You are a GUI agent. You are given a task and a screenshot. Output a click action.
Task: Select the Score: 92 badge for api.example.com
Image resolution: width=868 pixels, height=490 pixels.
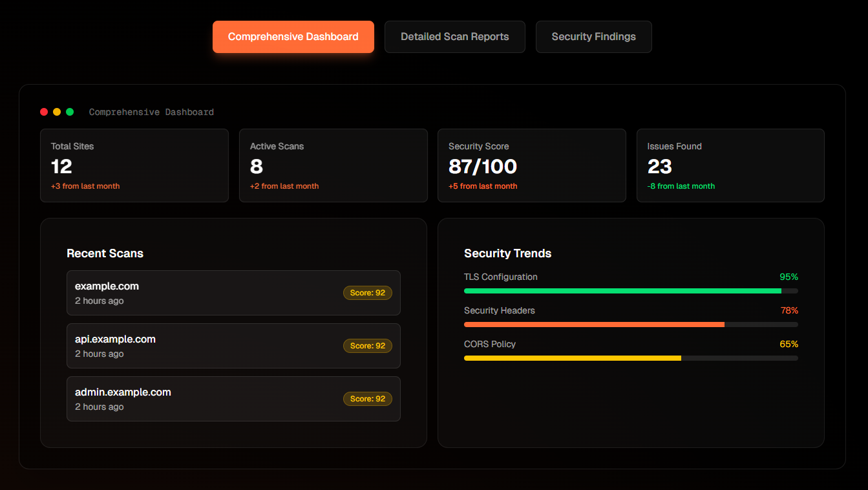point(367,345)
